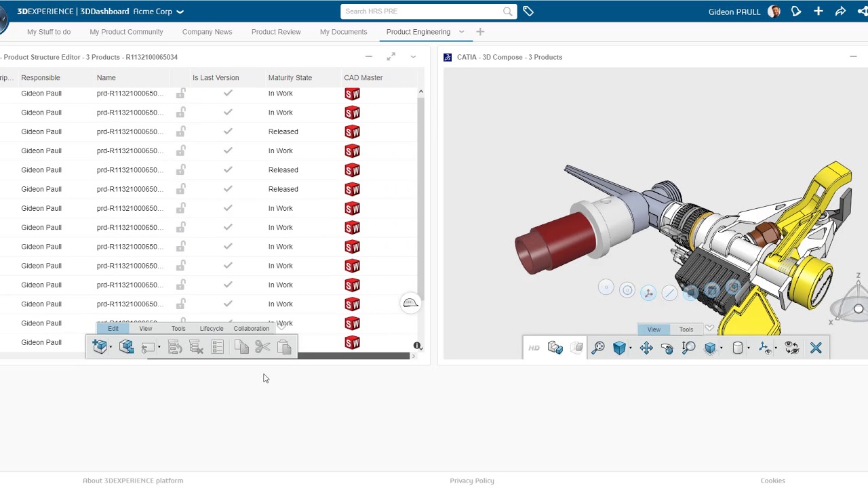This screenshot has width=868, height=488.
Task: Maximize the Product Structure Editor widget
Action: (391, 57)
